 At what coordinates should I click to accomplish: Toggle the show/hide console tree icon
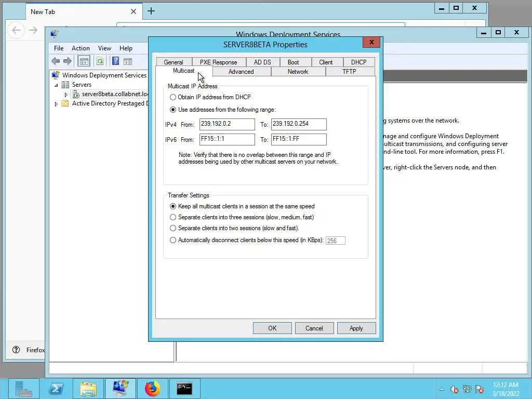pos(84,61)
